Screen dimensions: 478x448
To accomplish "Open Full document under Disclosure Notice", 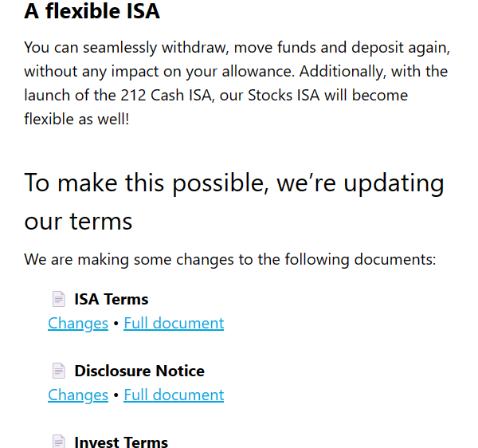I will pyautogui.click(x=174, y=395).
